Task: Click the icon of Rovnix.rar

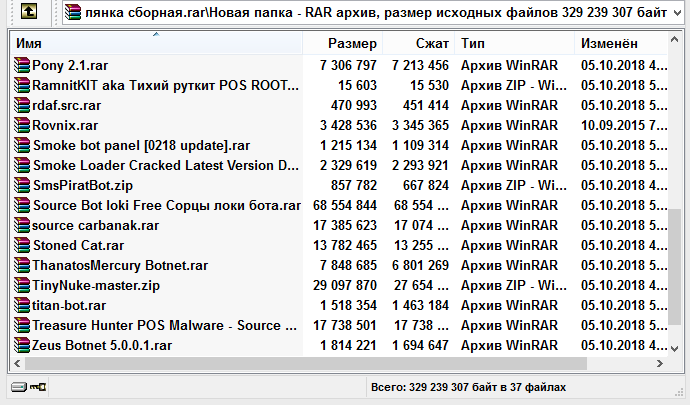Action: (22, 125)
